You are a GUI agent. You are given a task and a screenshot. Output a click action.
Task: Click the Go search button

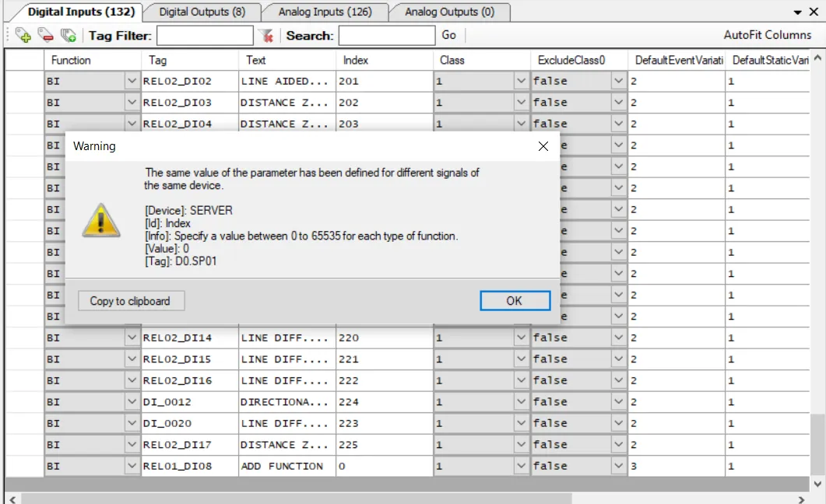[449, 35]
